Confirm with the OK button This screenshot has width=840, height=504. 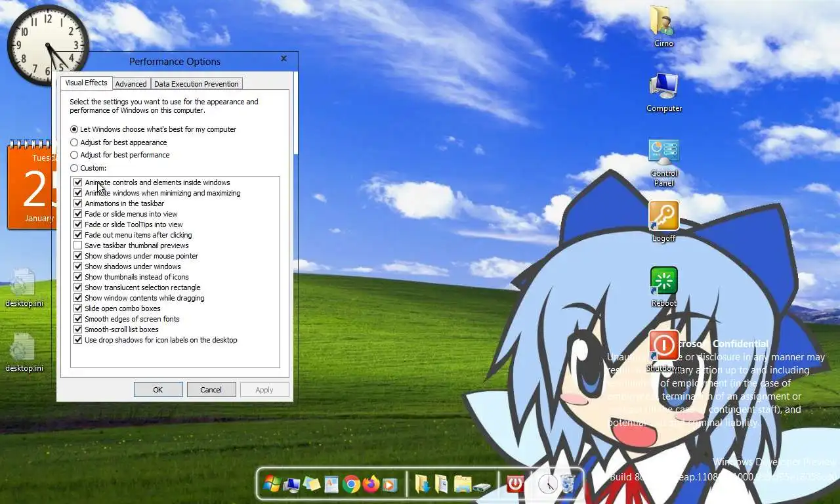tap(158, 390)
